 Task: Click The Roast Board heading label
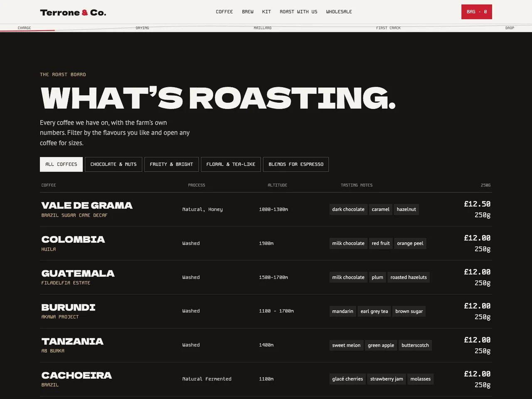(x=63, y=74)
